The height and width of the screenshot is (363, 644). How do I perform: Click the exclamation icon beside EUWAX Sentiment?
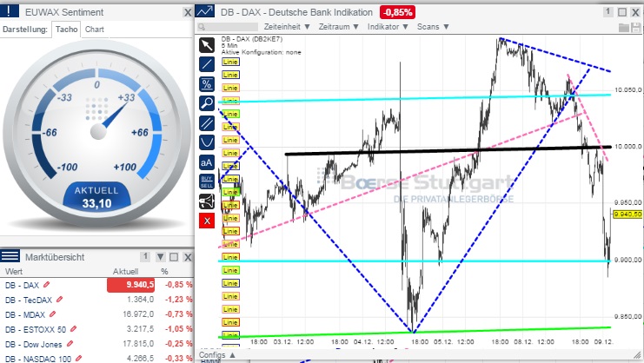(x=9, y=11)
